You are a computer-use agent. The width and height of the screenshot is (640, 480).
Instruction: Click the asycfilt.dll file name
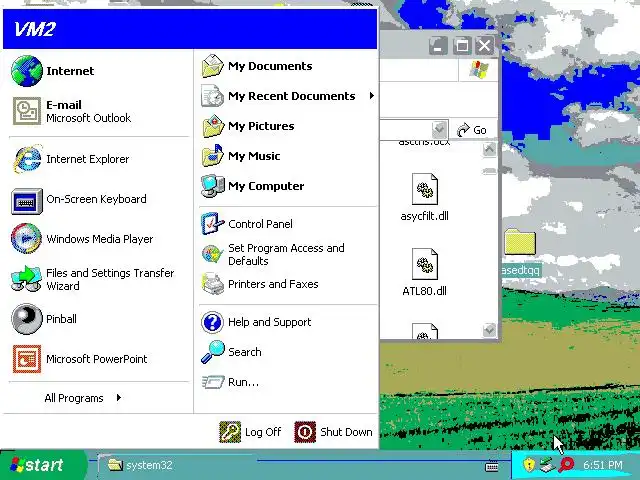tap(424, 216)
